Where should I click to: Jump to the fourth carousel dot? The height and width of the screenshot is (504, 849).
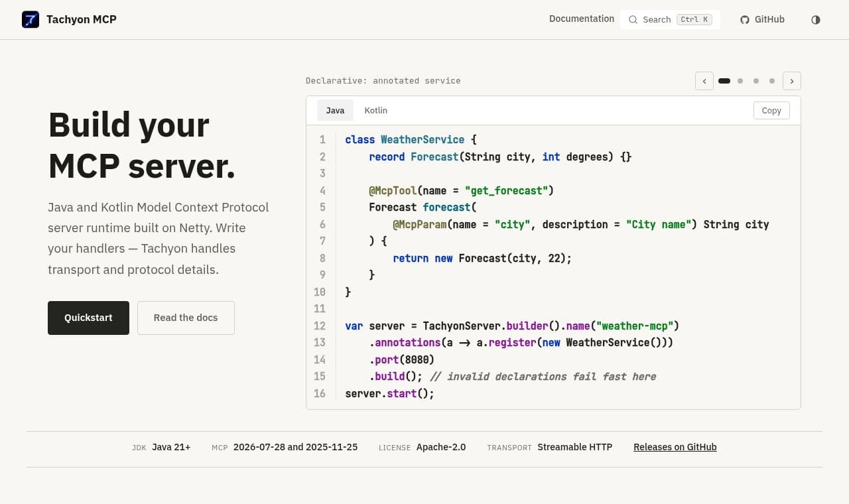[772, 81]
